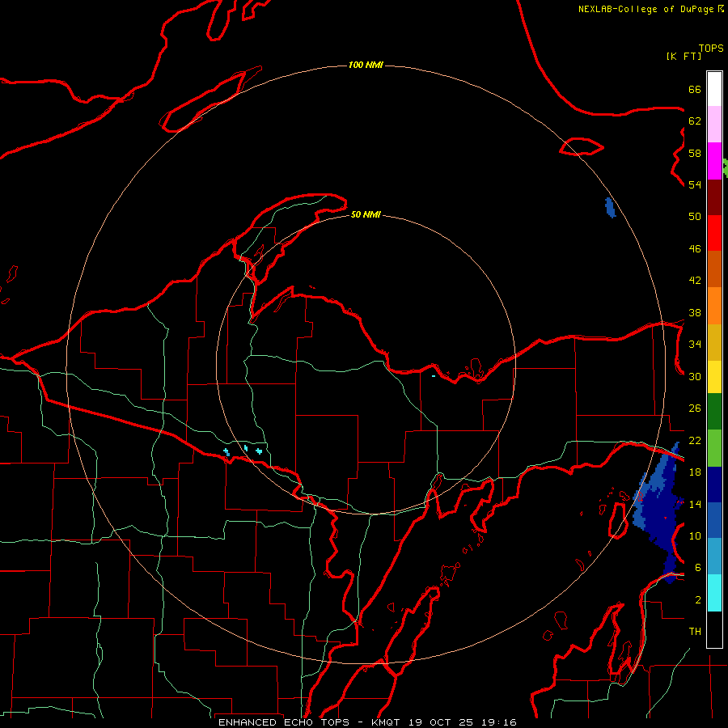Click the "58" legend value
The image size is (728, 728).
click(695, 153)
